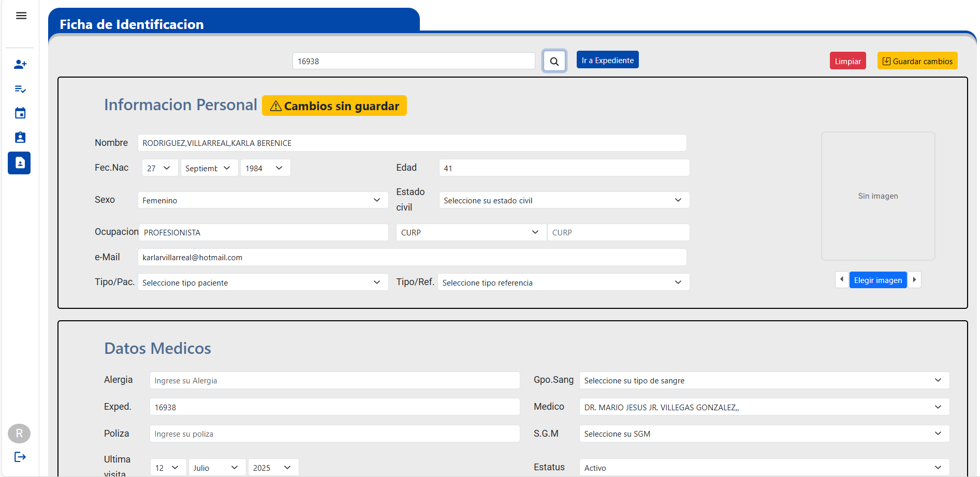Click the logout icon at bottom

point(20,457)
